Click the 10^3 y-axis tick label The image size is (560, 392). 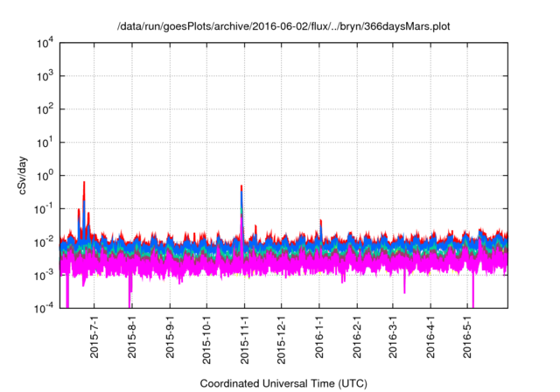click(x=45, y=76)
